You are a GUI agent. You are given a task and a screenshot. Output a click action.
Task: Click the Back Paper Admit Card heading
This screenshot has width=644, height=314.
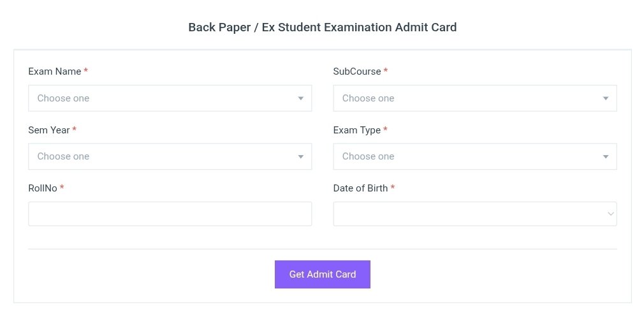coord(323,27)
